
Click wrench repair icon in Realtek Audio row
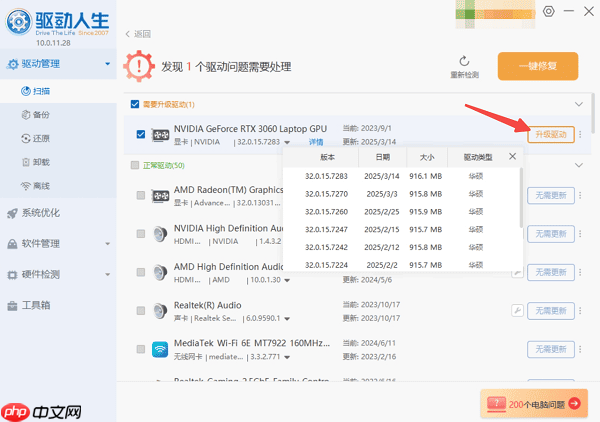pos(517,310)
